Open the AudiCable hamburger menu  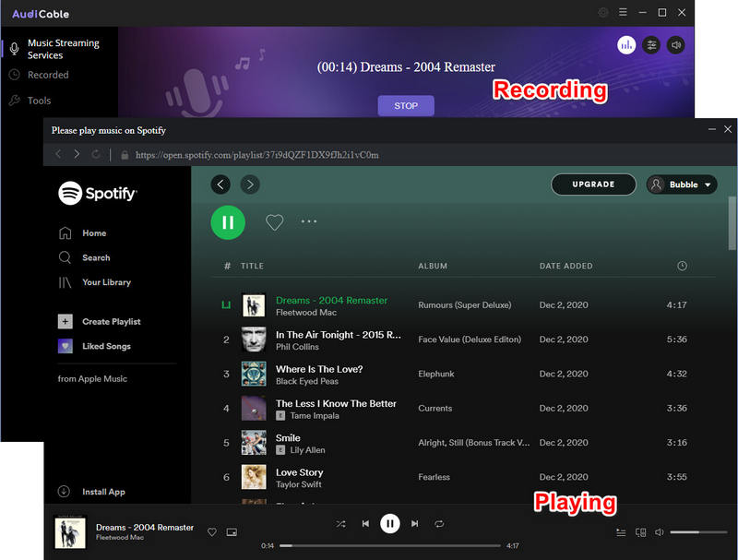click(623, 12)
